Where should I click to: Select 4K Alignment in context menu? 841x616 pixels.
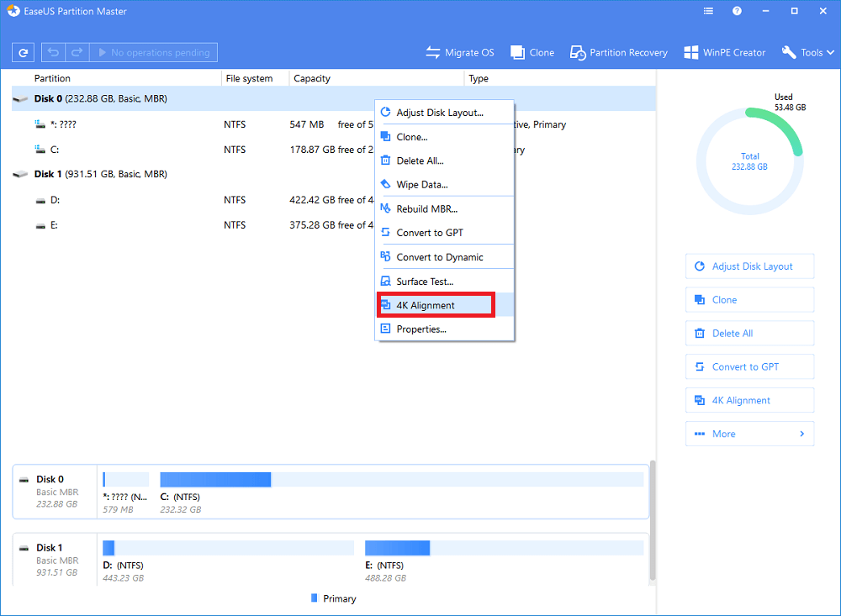coord(435,305)
